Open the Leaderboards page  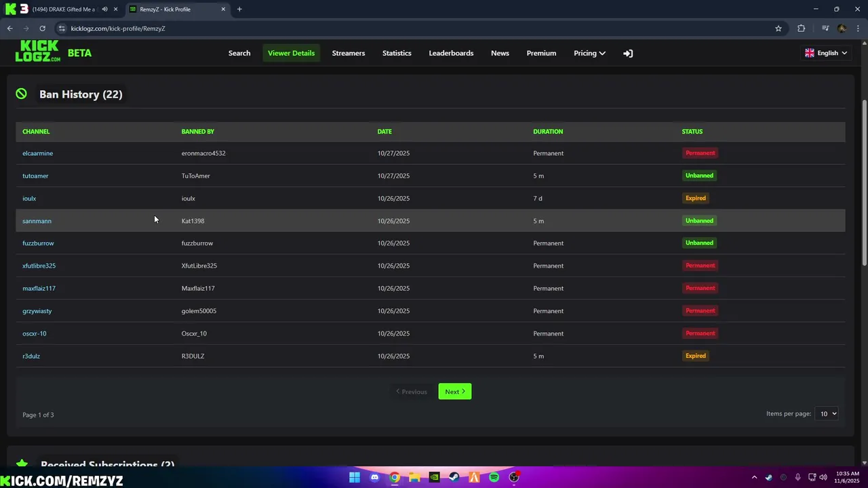point(451,53)
